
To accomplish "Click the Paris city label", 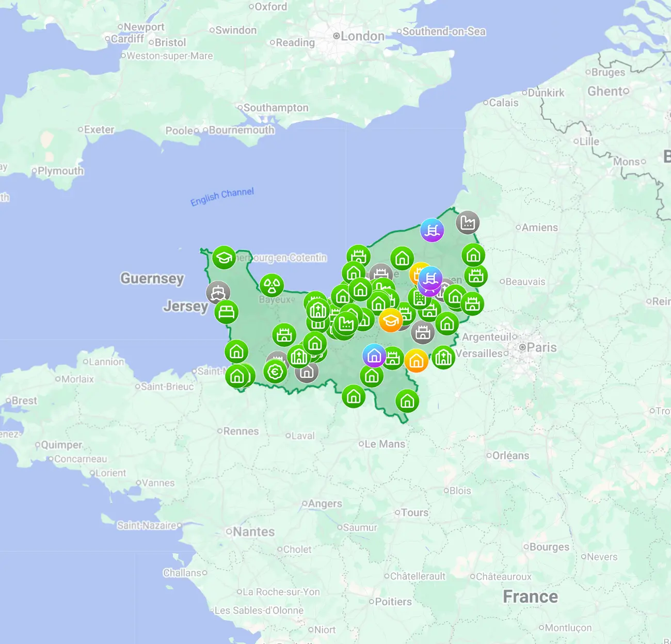I will [541, 347].
